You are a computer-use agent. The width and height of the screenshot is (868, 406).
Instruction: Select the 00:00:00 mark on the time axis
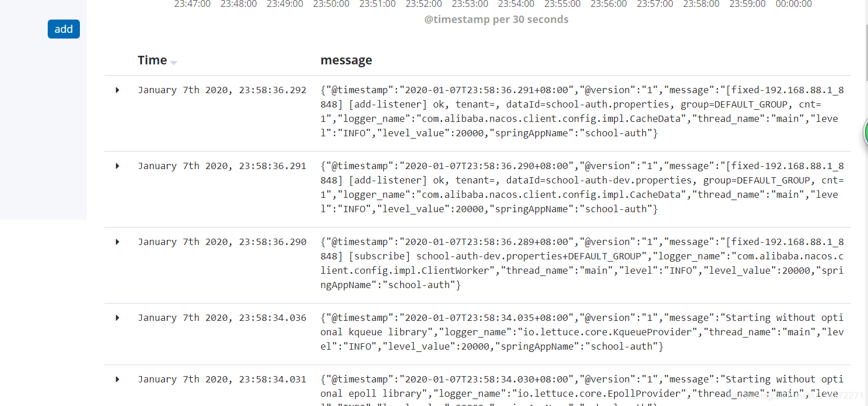[x=793, y=4]
